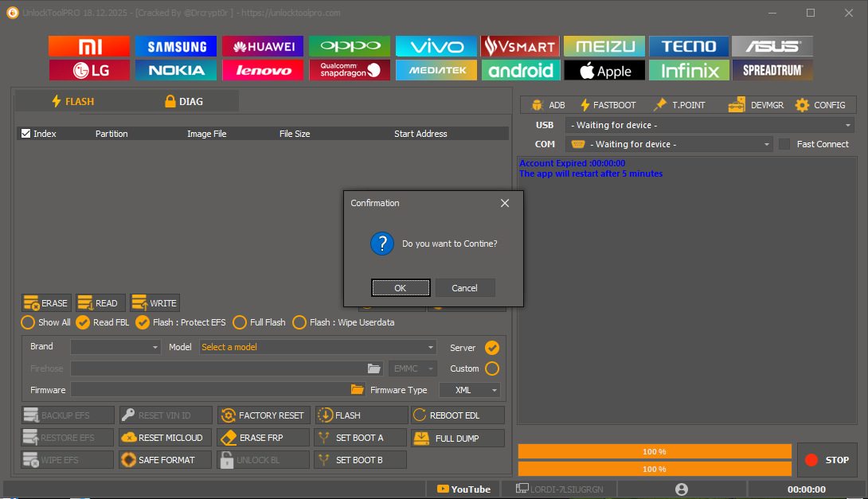
Task: Select the Android logo tile
Action: tap(520, 70)
